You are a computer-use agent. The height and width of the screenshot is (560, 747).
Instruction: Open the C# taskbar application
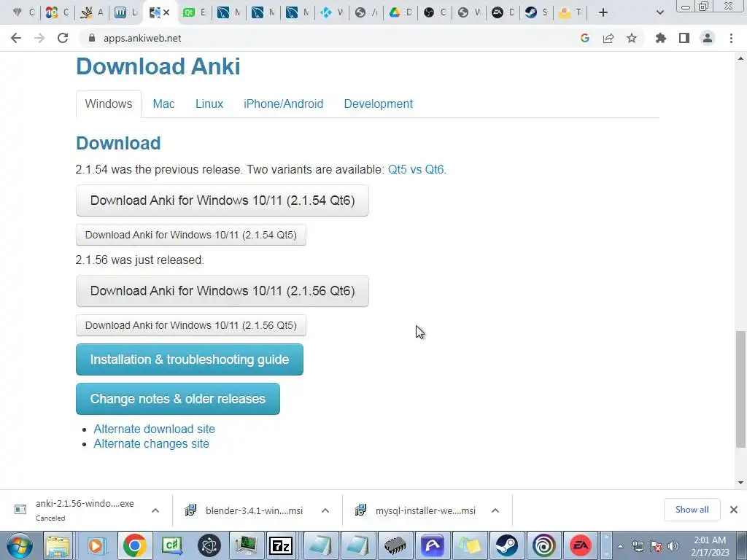(x=171, y=545)
